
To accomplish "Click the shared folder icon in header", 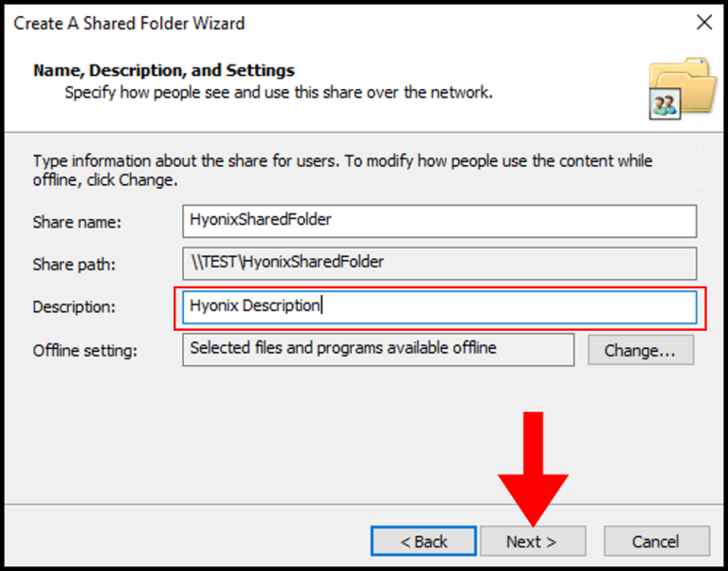I will (683, 87).
